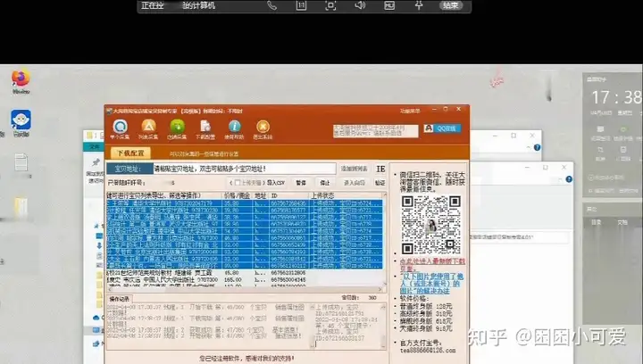
Task: Open 使用帮助 info icon
Action: [234, 129]
